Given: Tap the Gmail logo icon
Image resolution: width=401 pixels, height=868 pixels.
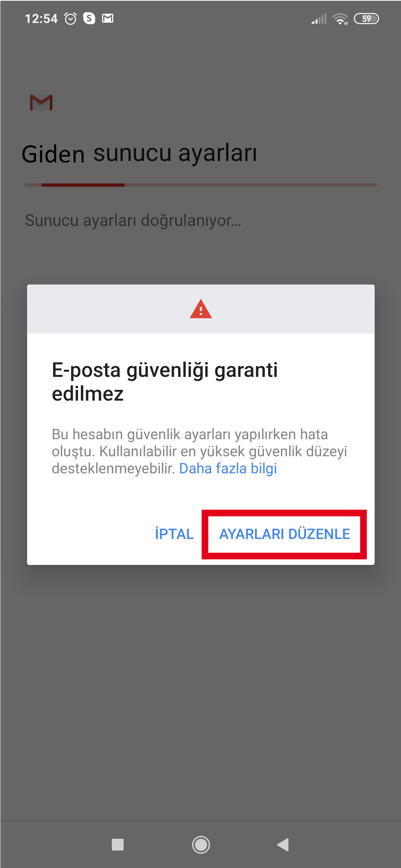Looking at the screenshot, I should [41, 103].
